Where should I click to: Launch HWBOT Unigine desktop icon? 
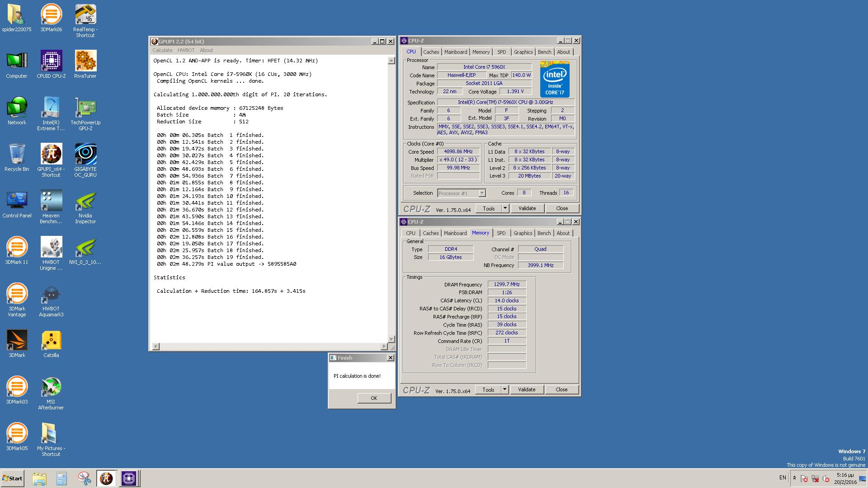51,253
